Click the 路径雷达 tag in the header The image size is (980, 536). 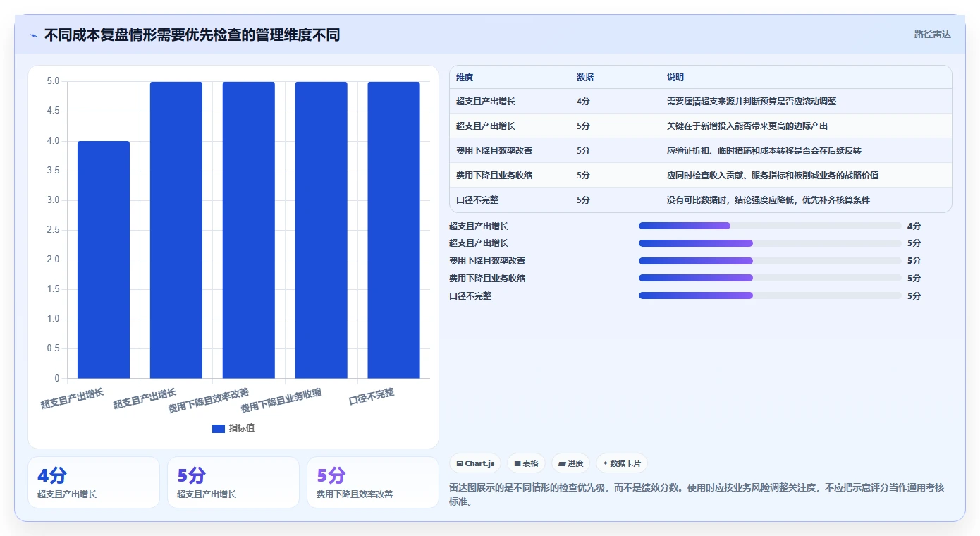coord(932,34)
